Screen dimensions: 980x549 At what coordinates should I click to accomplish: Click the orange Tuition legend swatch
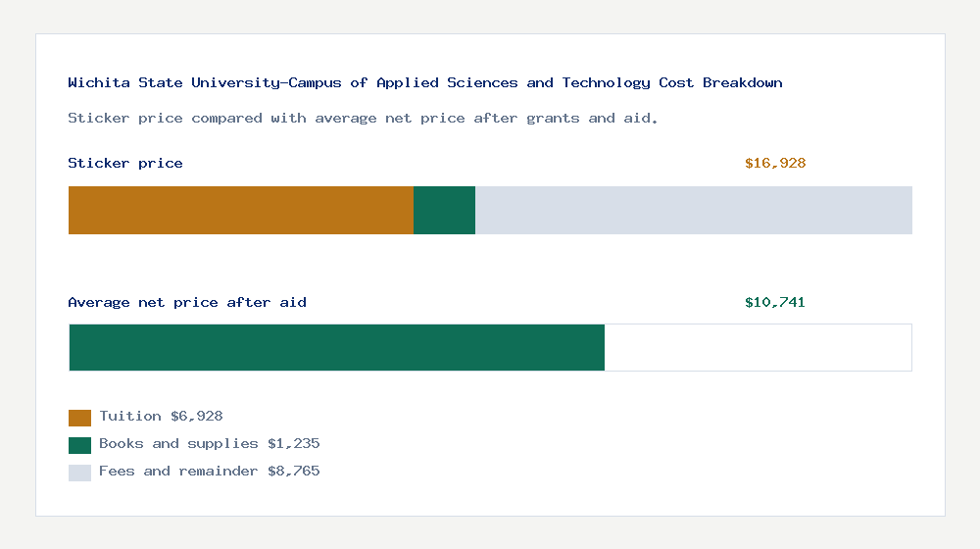click(79, 418)
